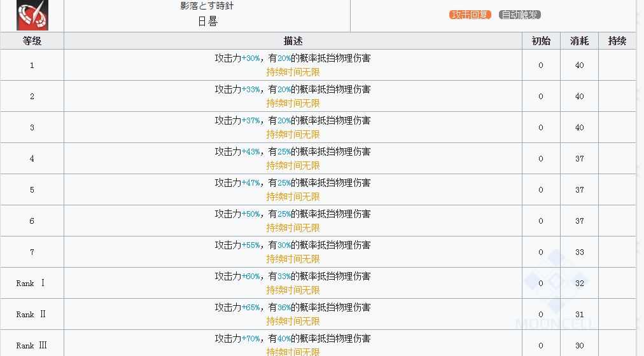Click the 描述 column header
The height and width of the screenshot is (356, 644).
(293, 41)
